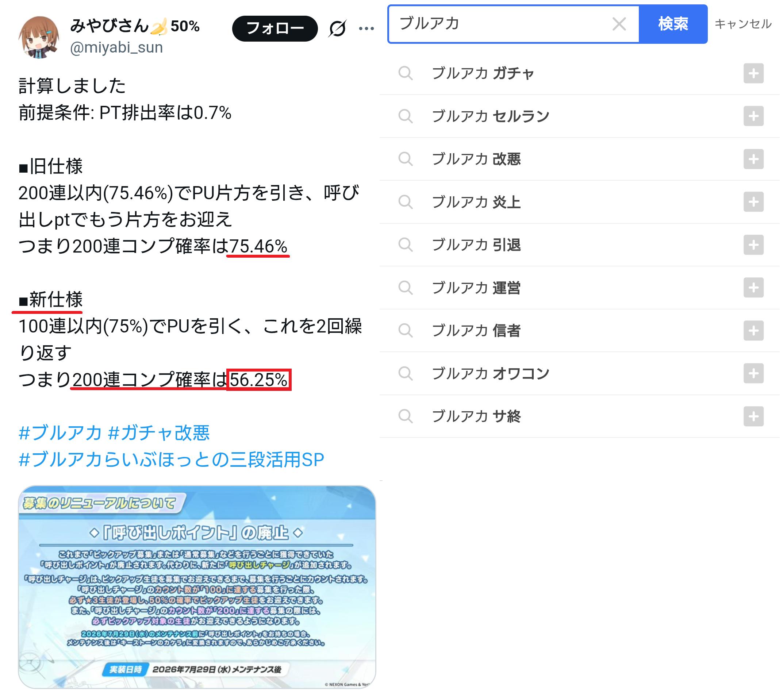
Task: Click the plus icon beside ブルアカ オワコン
Action: pos(753,373)
